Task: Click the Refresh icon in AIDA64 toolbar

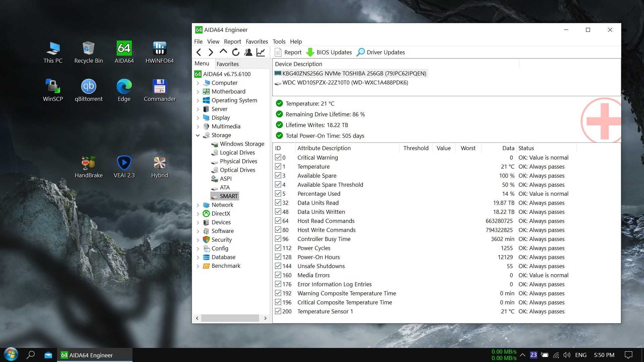Action: [x=236, y=52]
